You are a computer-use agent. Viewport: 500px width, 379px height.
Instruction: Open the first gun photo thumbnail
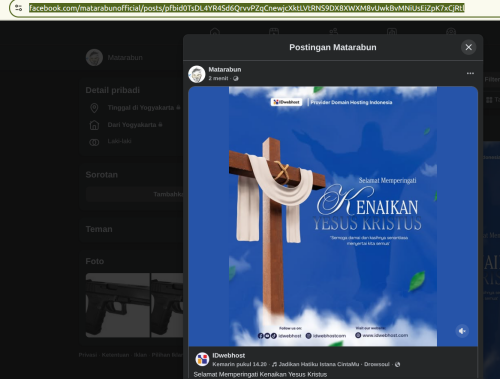click(118, 305)
